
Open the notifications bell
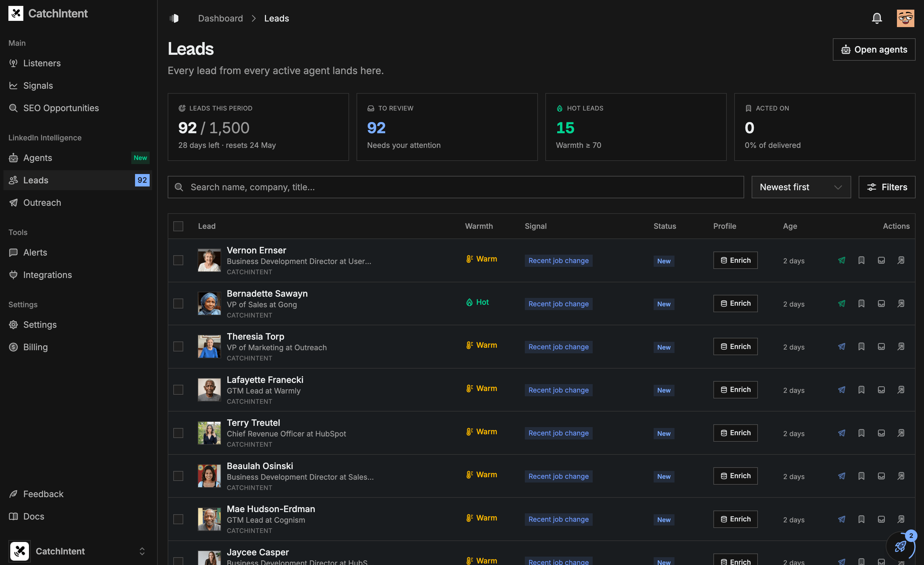tap(876, 18)
